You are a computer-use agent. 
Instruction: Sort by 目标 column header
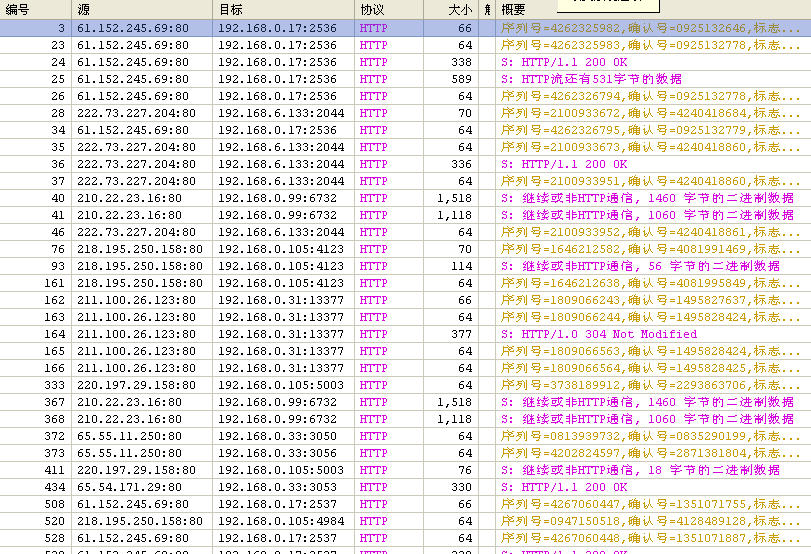[284, 9]
